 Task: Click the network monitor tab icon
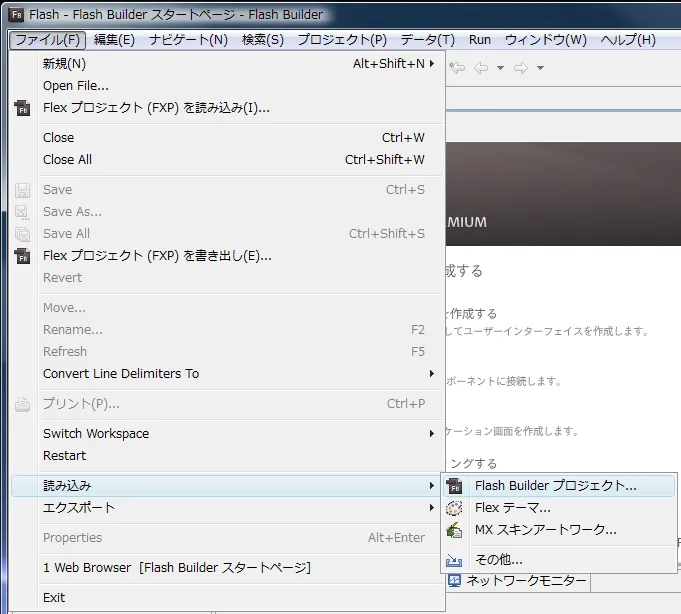455,581
